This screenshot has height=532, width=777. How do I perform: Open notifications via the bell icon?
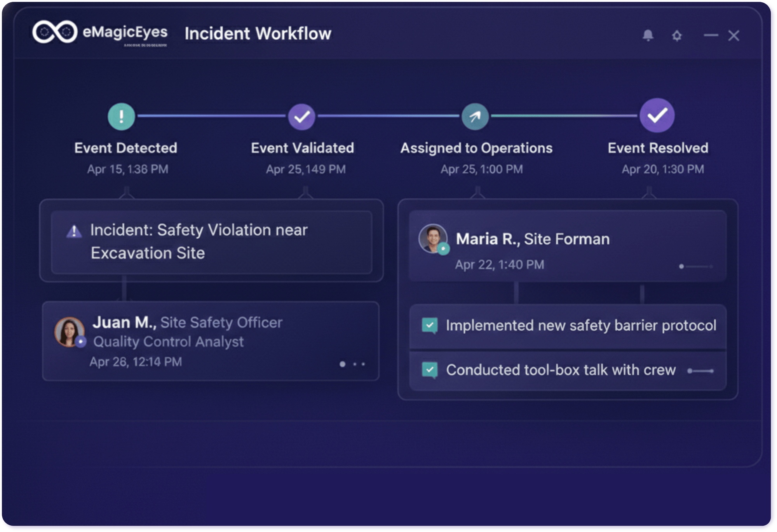[x=648, y=35]
